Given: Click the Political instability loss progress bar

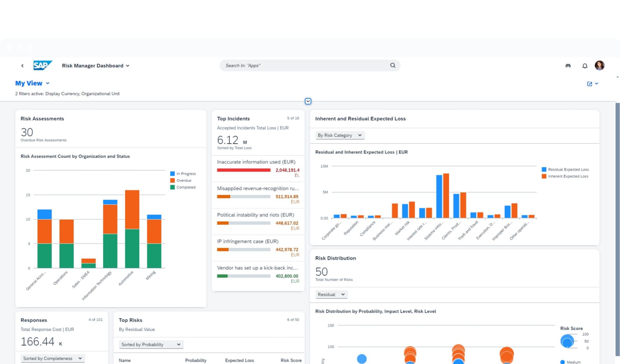Looking at the screenshot, I should 243,223.
